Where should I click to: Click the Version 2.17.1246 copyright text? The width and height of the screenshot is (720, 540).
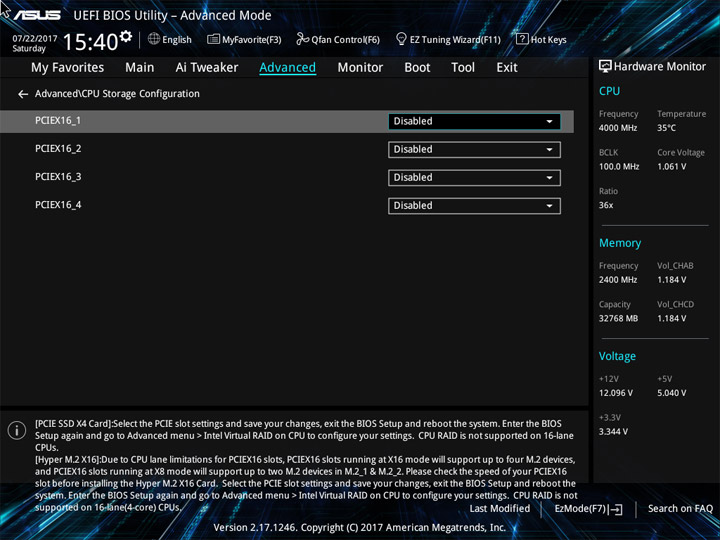[360, 528]
